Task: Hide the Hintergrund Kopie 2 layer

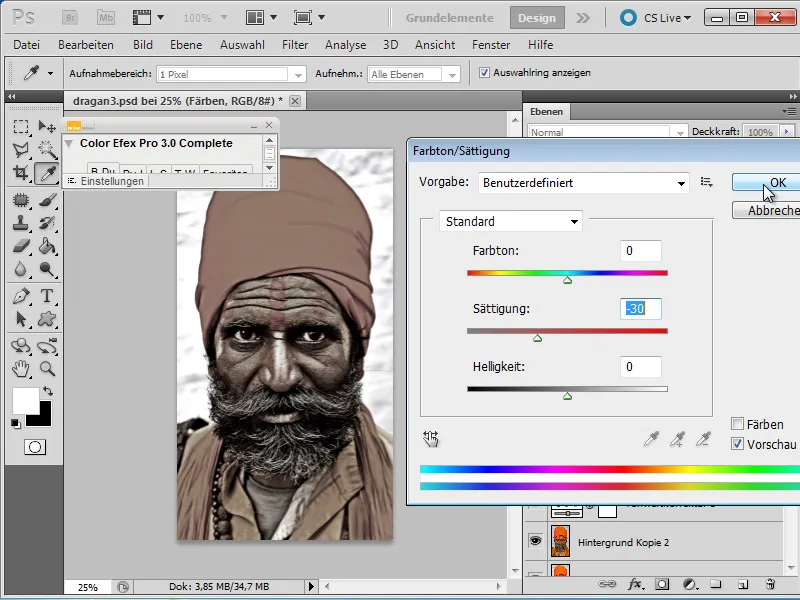Action: point(535,540)
